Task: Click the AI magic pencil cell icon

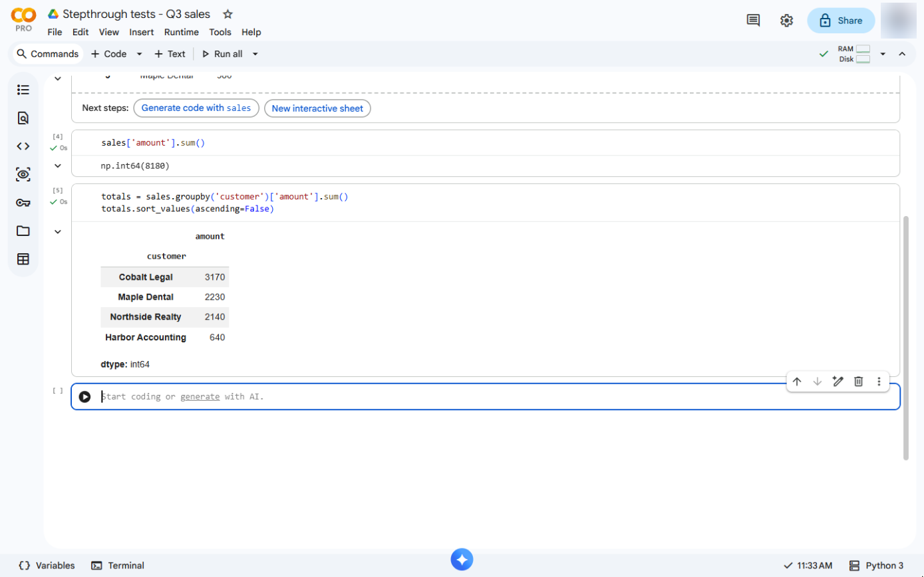Action: click(838, 382)
